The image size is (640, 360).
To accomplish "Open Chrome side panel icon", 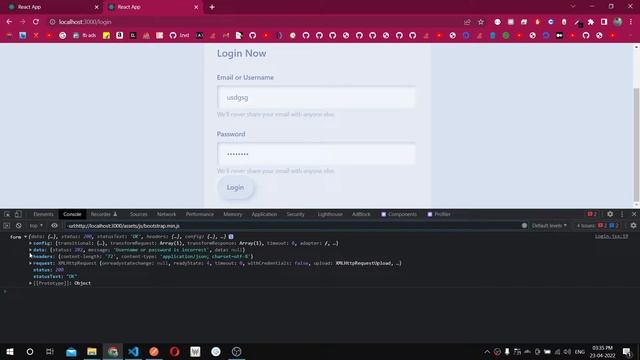I will [x=604, y=22].
